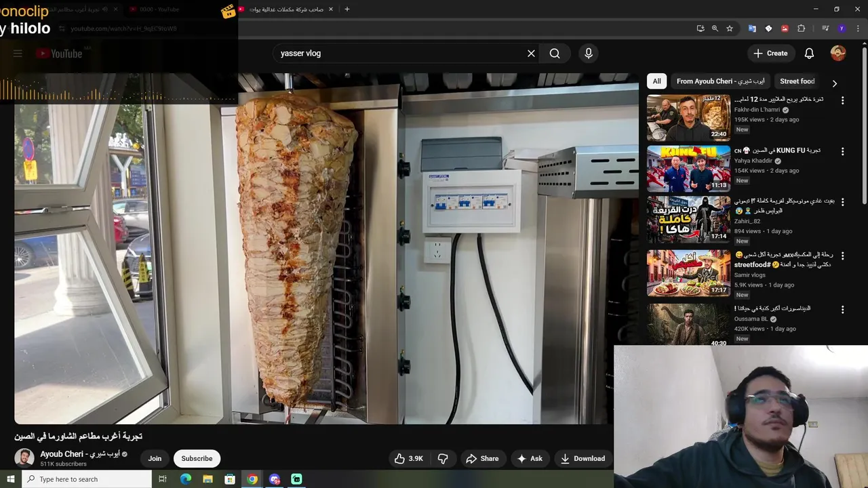Select the 'All' filter chip
The image size is (868, 488).
click(x=656, y=81)
